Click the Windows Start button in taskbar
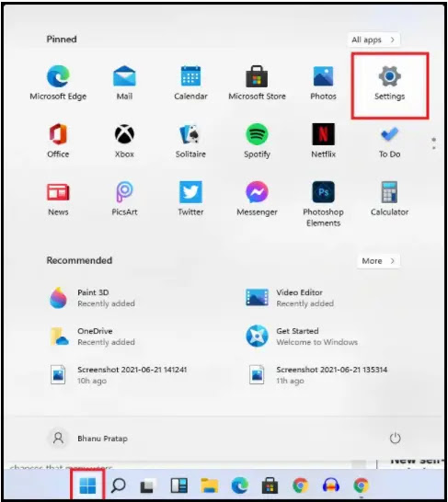Image resolution: width=448 pixels, height=502 pixels. 87,485
